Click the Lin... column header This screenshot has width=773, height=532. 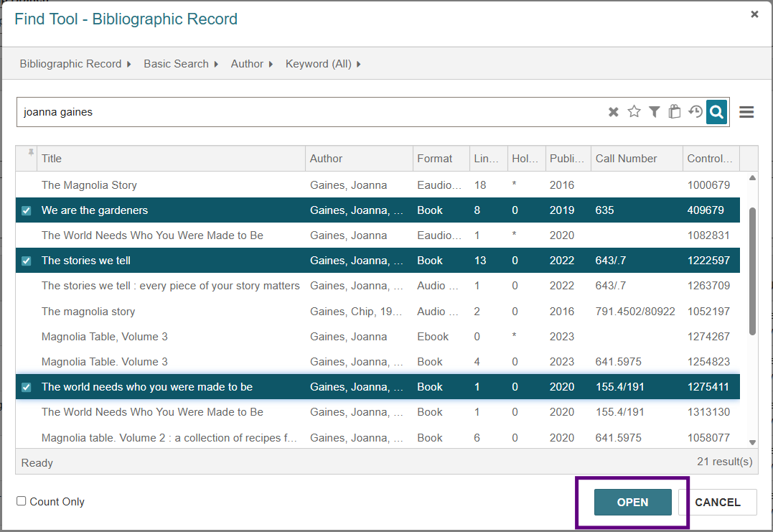click(488, 158)
